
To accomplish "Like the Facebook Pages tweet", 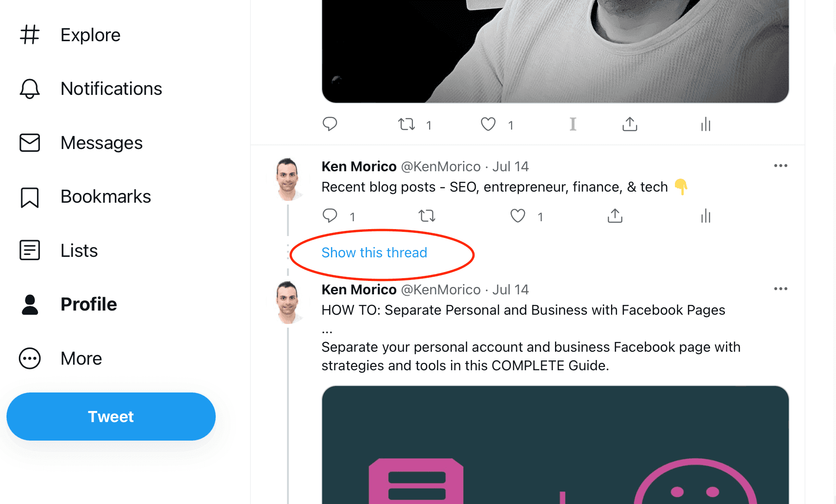I will pyautogui.click(x=518, y=215).
